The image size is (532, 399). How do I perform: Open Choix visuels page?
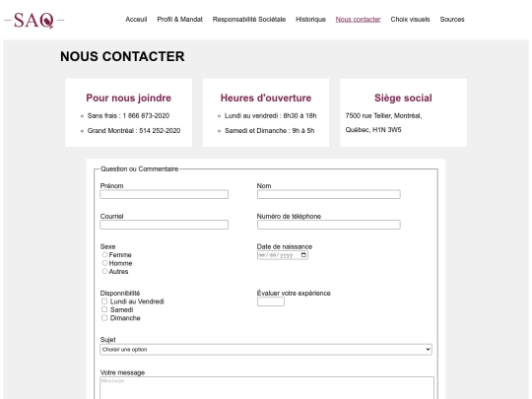tap(410, 20)
